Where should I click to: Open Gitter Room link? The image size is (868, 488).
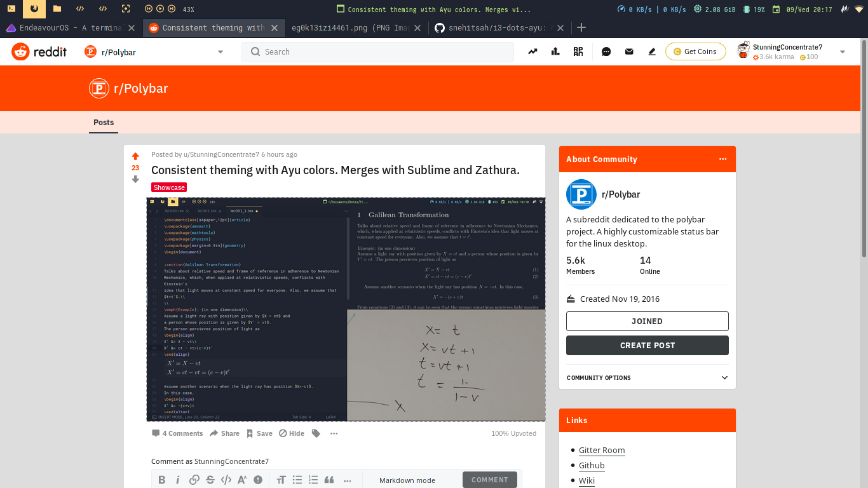[602, 450]
